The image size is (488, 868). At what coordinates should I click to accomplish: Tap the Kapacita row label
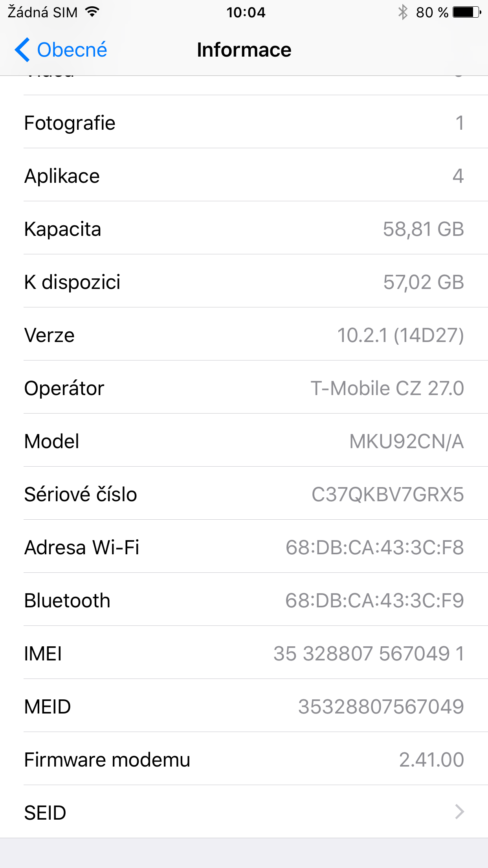[63, 229]
